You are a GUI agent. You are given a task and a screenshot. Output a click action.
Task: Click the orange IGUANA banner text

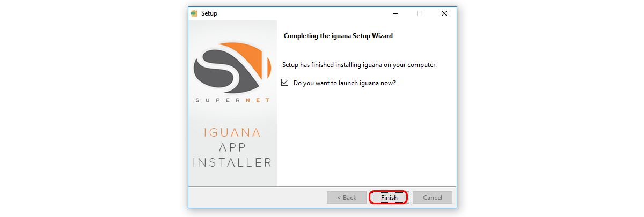(232, 132)
